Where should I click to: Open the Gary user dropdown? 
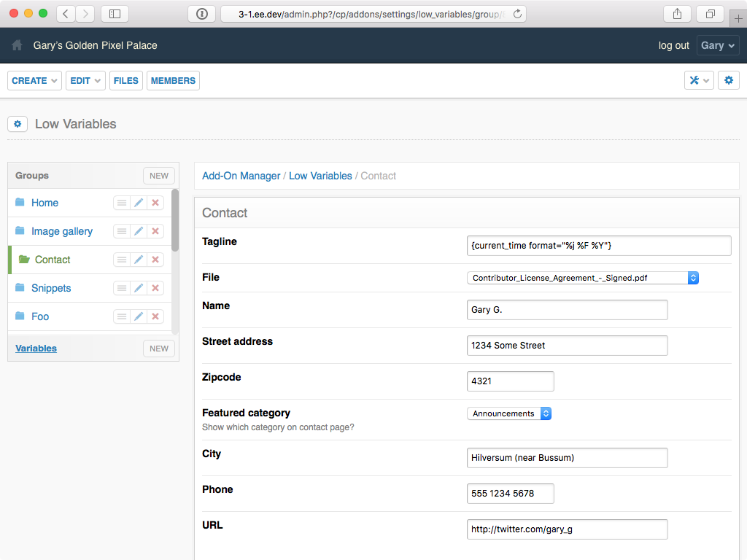coord(718,45)
